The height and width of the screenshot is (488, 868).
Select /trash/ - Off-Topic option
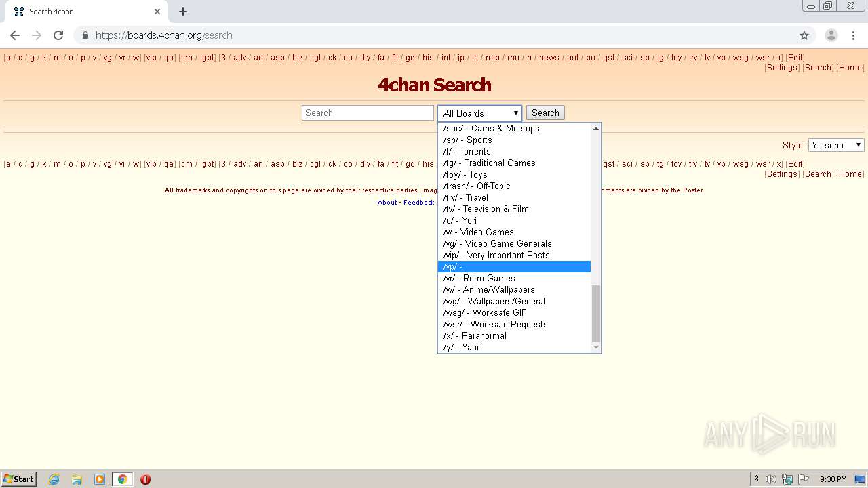point(514,186)
